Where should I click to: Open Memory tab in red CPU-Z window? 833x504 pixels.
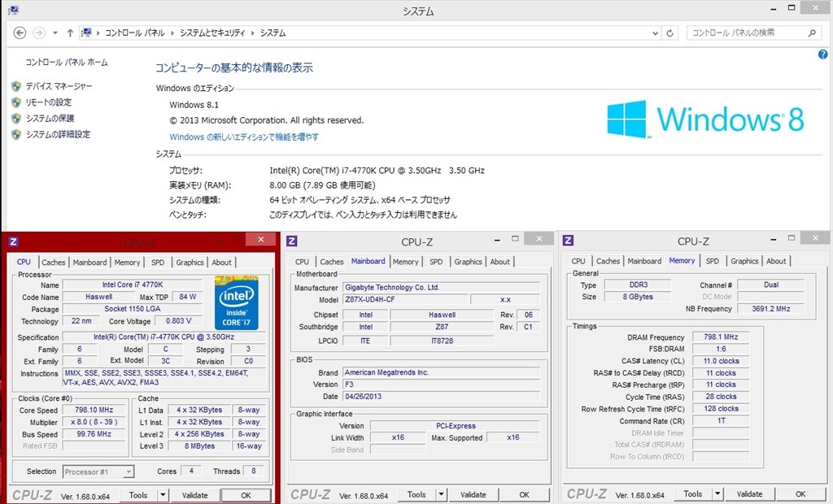127,263
